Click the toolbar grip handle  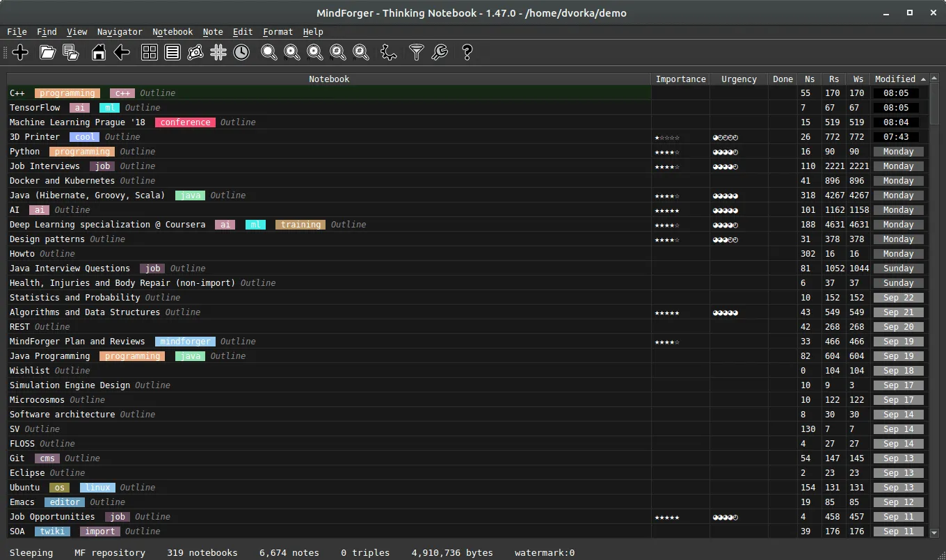tap(6, 51)
